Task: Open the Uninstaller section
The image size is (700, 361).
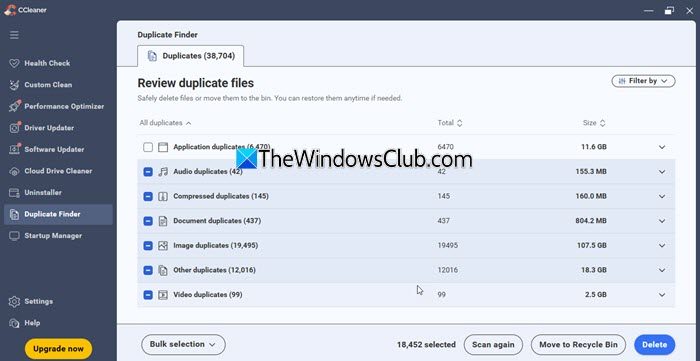Action: click(x=43, y=193)
